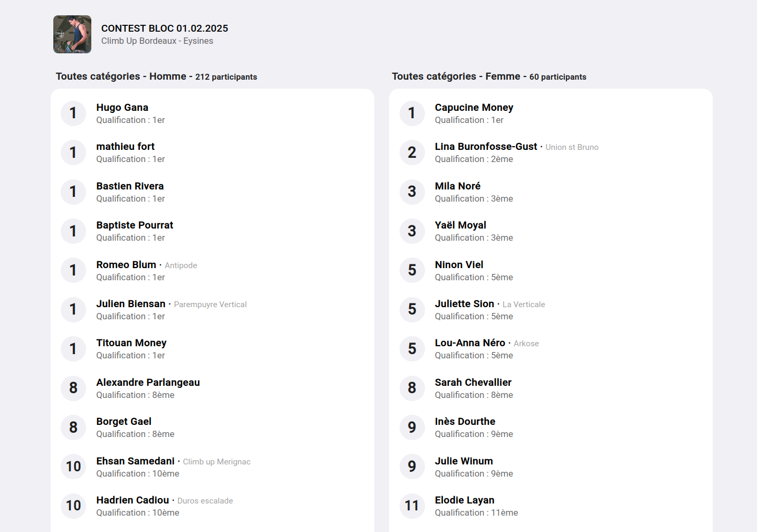
Task: Click the Climb Up contest thumbnail image
Action: [x=72, y=34]
